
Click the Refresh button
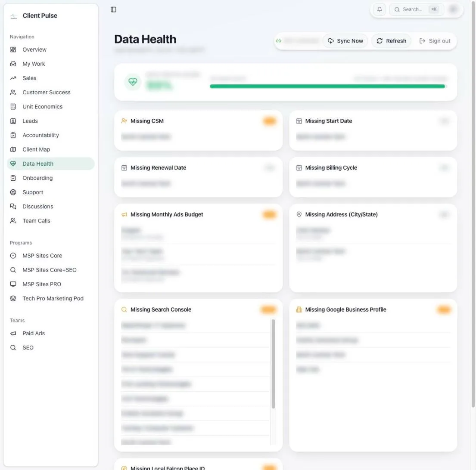[391, 41]
